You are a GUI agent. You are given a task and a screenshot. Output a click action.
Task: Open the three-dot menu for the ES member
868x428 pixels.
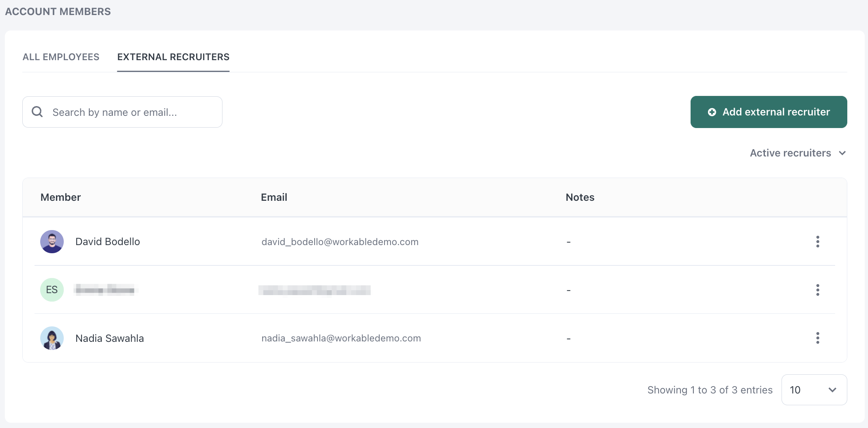point(818,290)
